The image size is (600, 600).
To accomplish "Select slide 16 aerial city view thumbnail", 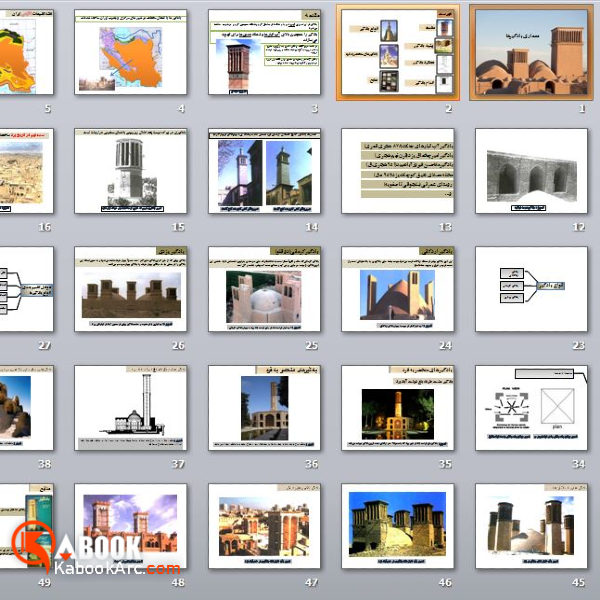I will click(26, 171).
